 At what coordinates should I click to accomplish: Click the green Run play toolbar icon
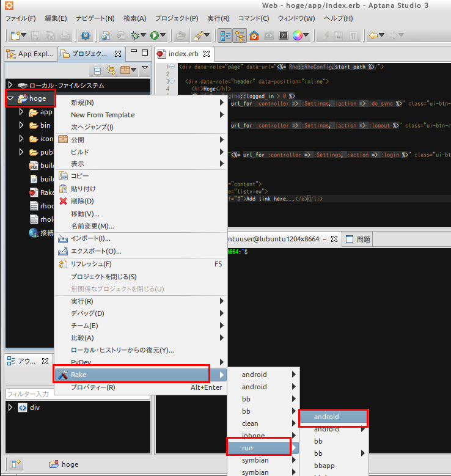pos(154,35)
